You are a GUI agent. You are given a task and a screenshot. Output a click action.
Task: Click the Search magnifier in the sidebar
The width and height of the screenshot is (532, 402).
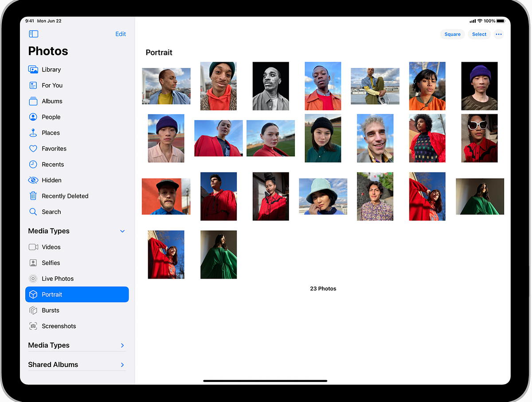point(33,212)
